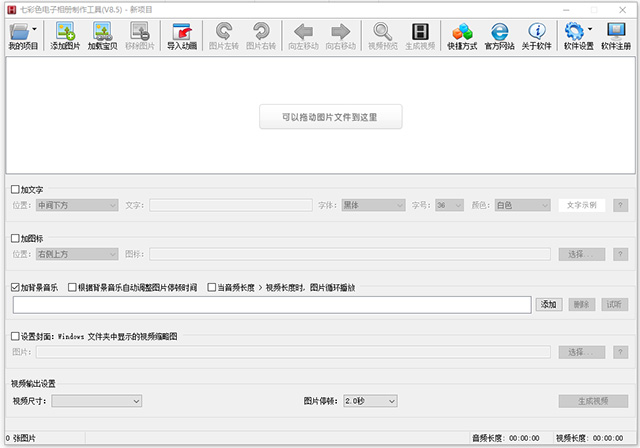Open font size dropdown 36
The width and height of the screenshot is (640, 448).
coord(449,205)
